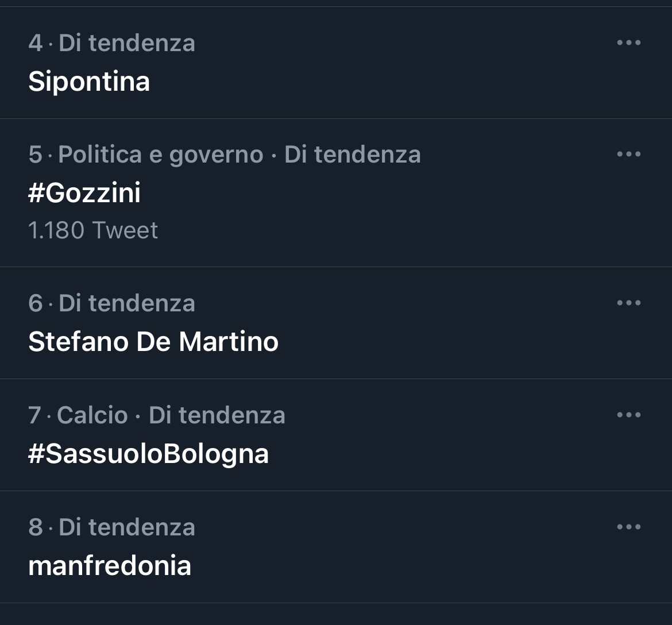Open more options for Sipontina trend
672x625 pixels.
coord(628,43)
